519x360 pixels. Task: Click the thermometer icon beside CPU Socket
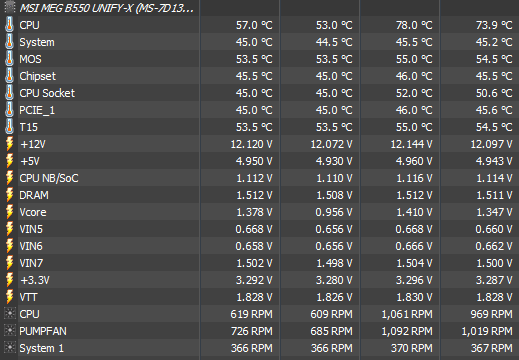coord(10,93)
